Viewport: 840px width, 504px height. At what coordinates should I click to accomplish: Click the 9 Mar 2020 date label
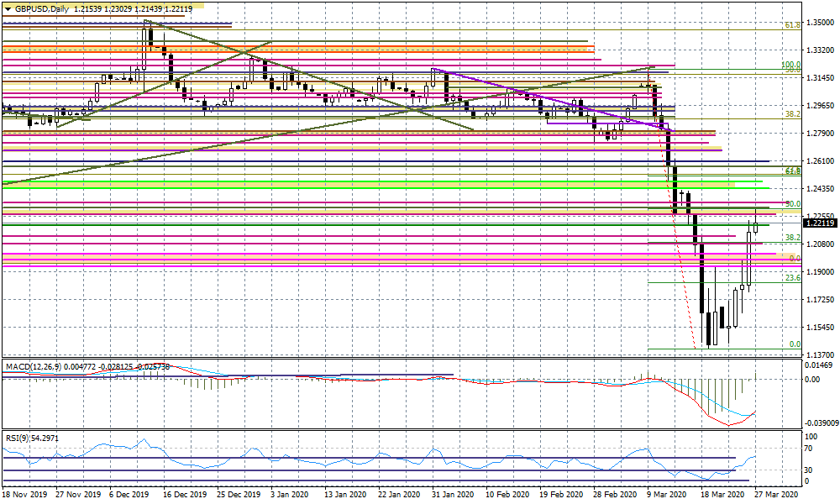pyautogui.click(x=666, y=495)
